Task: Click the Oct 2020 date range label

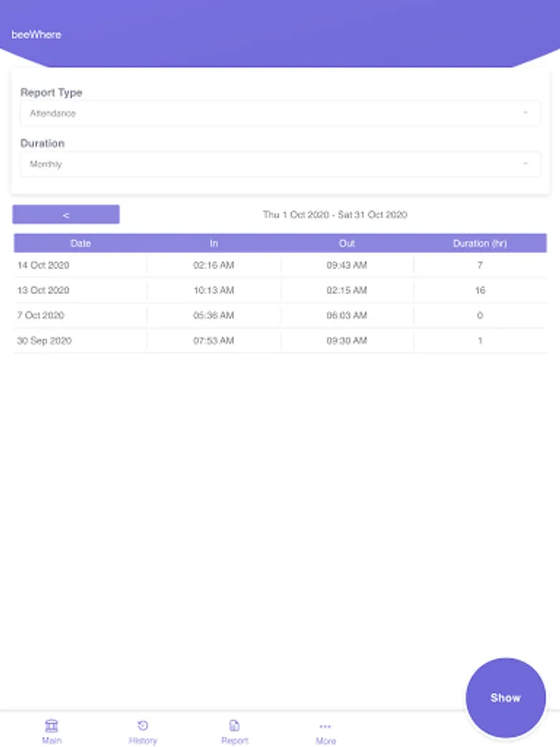Action: tap(335, 215)
